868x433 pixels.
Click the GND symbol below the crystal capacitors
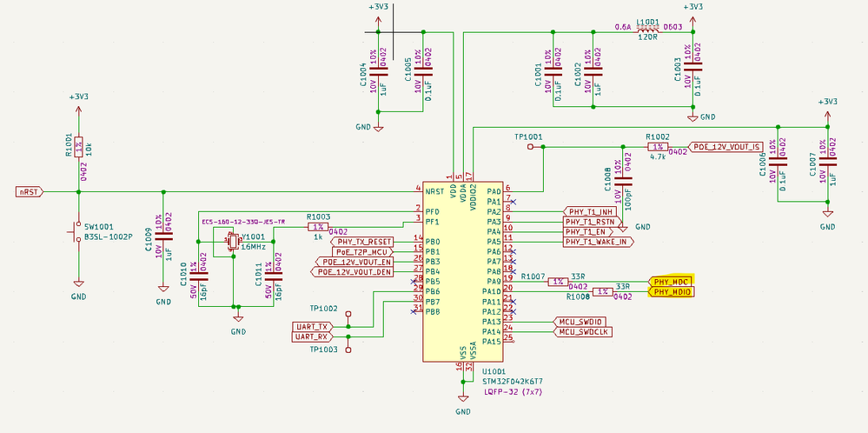pyautogui.click(x=238, y=318)
